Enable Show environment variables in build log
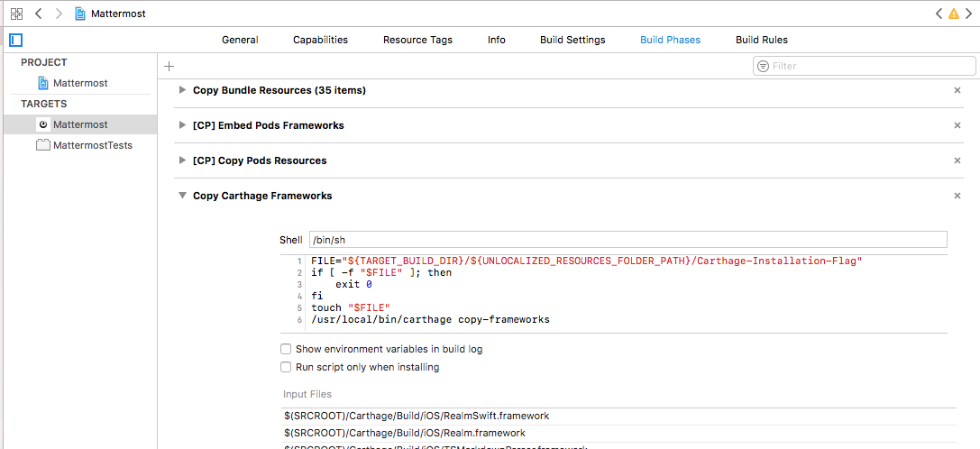Image resolution: width=980 pixels, height=449 pixels. pos(286,349)
